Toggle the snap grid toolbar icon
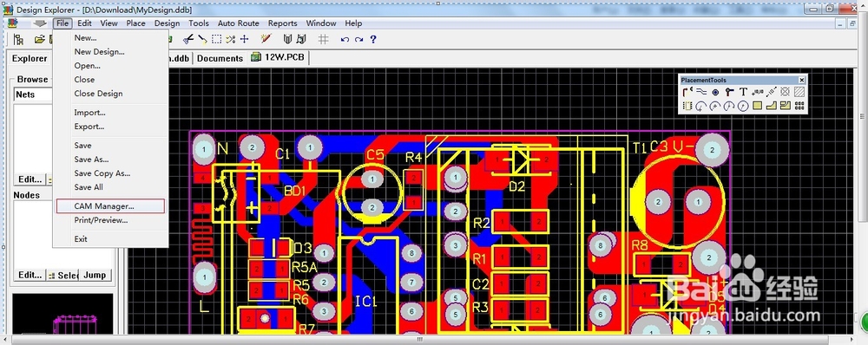868x345 pixels. (x=324, y=39)
